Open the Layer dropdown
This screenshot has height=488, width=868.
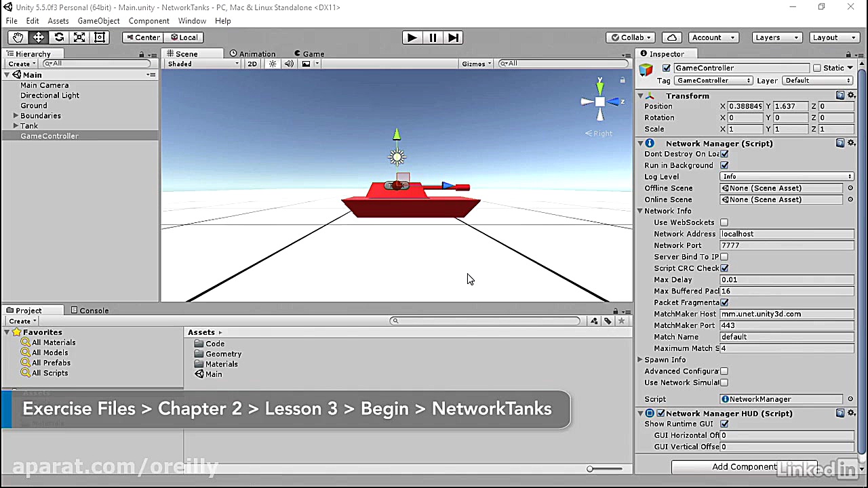tap(818, 81)
